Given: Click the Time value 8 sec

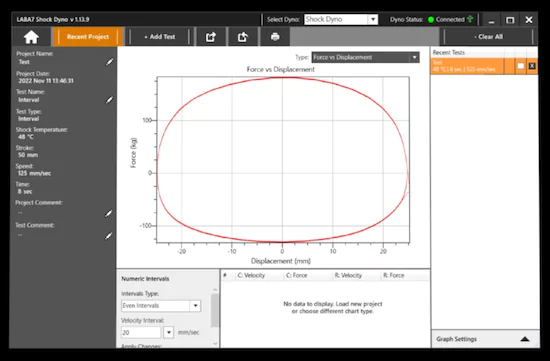Looking at the screenshot, I should coord(25,192).
